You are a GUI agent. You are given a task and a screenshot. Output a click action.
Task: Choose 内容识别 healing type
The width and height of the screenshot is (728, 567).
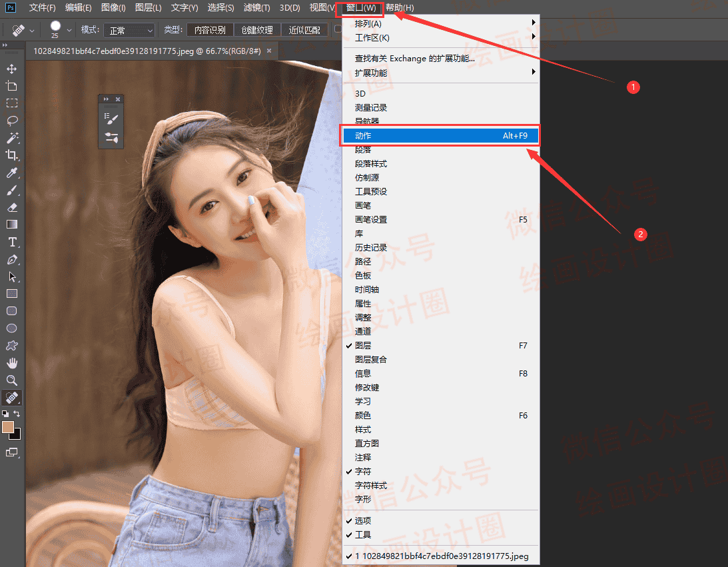point(210,30)
